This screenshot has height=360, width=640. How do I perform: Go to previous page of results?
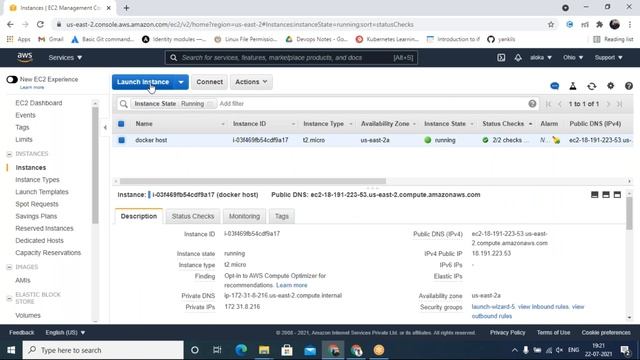coord(560,104)
